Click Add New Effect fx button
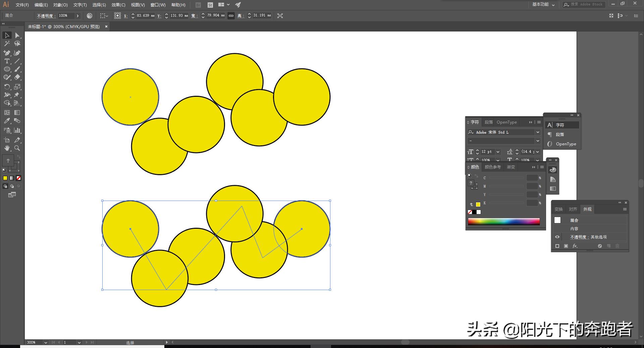644x348 pixels. 575,246
